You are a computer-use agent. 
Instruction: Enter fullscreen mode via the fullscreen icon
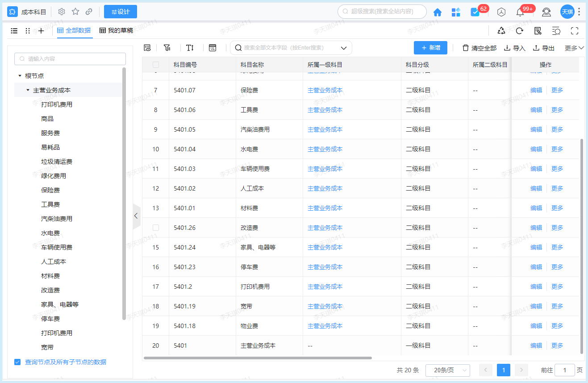574,31
